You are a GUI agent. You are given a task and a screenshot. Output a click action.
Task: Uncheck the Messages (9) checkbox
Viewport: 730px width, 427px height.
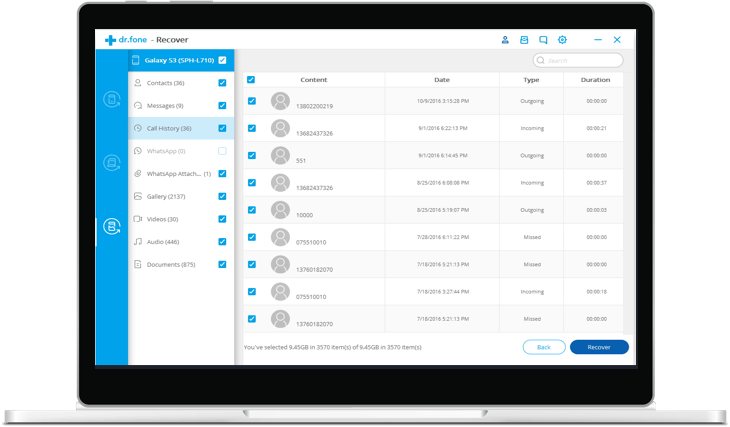tap(223, 106)
